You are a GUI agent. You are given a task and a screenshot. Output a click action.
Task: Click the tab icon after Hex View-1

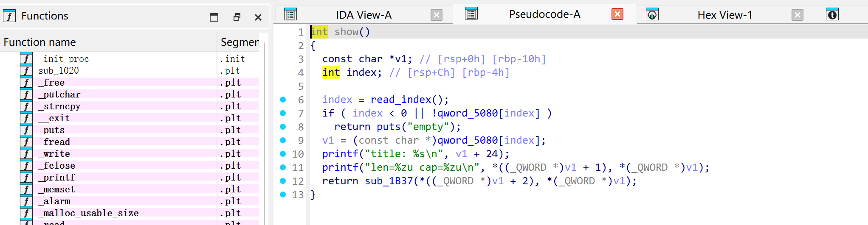[x=832, y=15]
